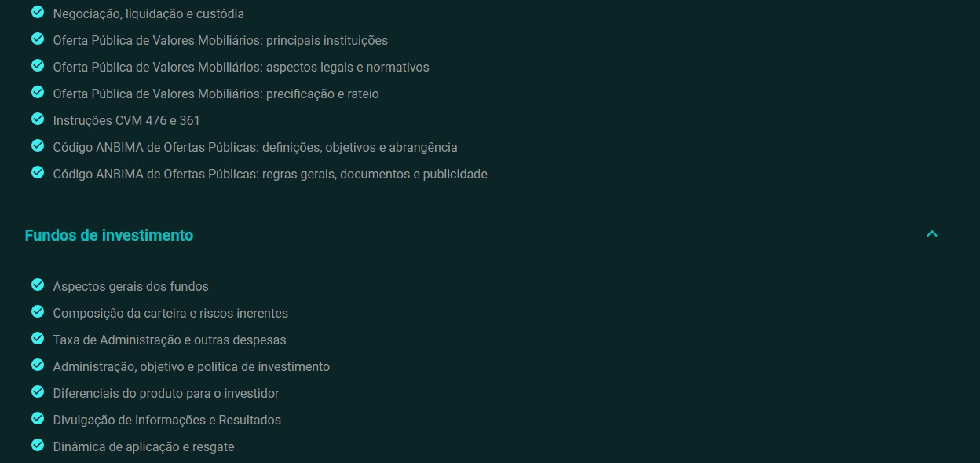The height and width of the screenshot is (463, 980).
Task: Click check icon next to Taxa de Administração
Action: click(37, 339)
